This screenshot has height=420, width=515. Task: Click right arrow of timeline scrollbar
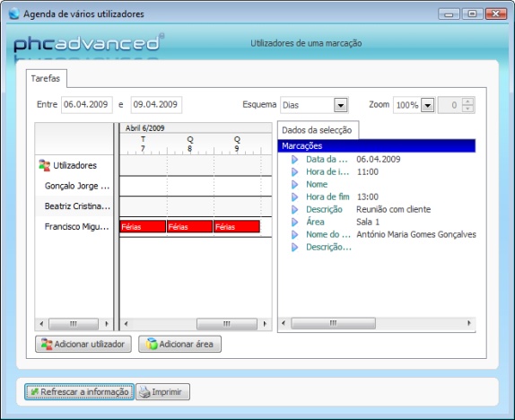pyautogui.click(x=265, y=324)
